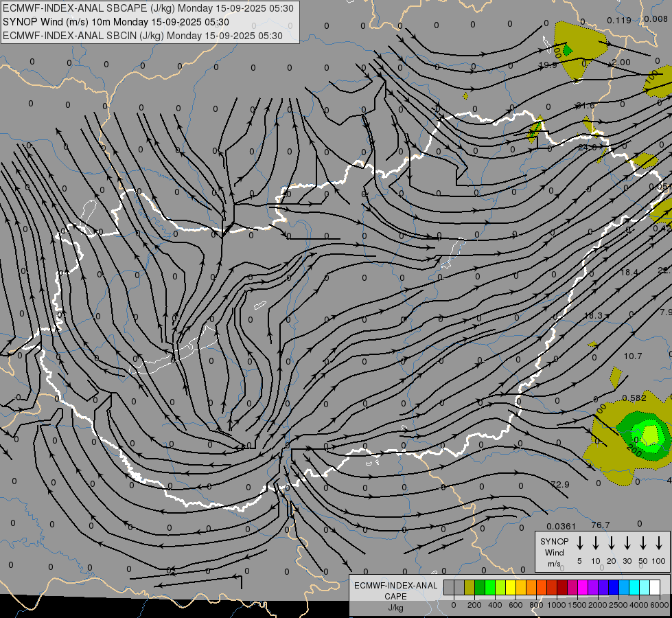
Task: Click the lime-green CAPE maximum in the southeast blob
Action: pyautogui.click(x=651, y=434)
